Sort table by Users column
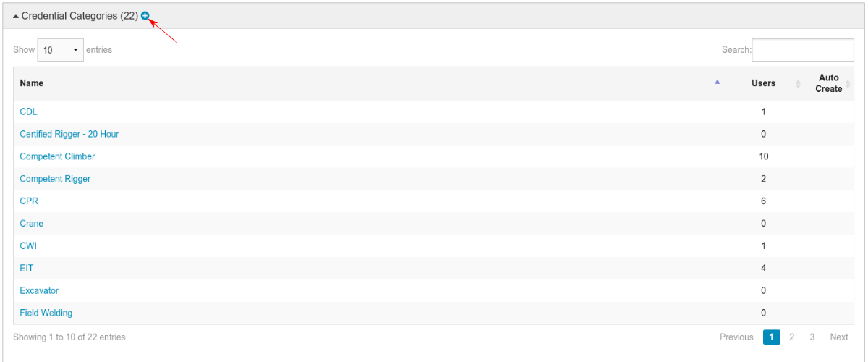868x362 pixels. 763,83
